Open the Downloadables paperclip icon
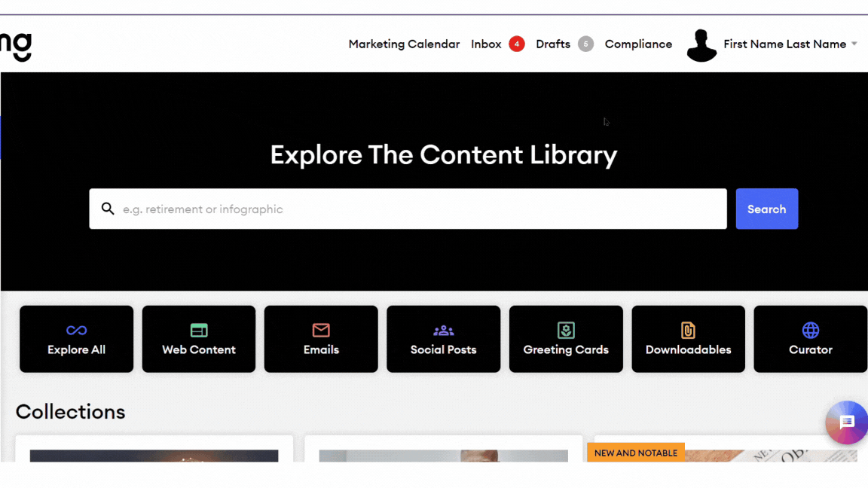 [688, 330]
